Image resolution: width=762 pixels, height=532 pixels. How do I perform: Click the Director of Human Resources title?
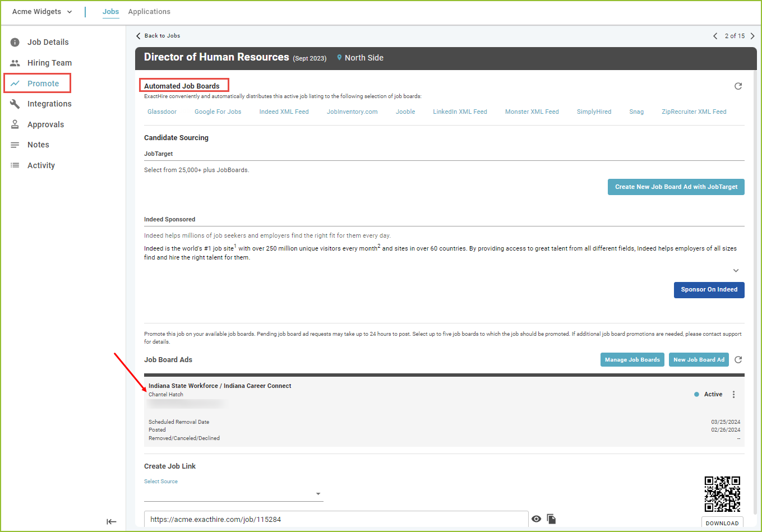216,57
